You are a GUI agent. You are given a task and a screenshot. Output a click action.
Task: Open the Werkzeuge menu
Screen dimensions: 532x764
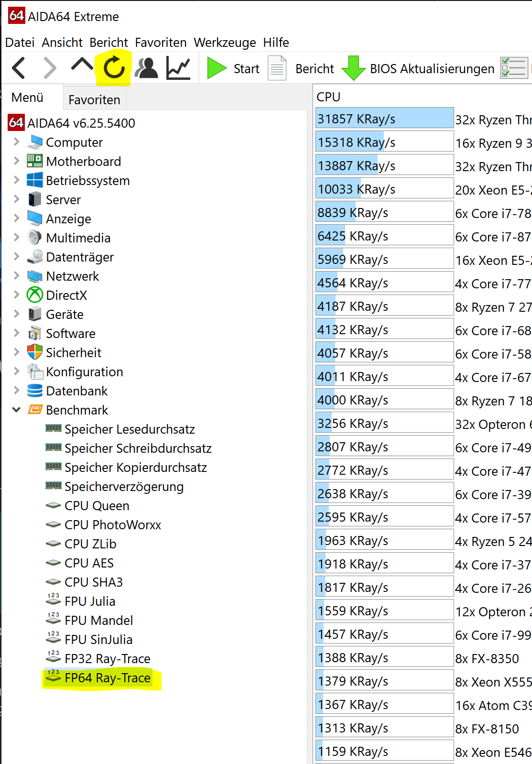225,43
